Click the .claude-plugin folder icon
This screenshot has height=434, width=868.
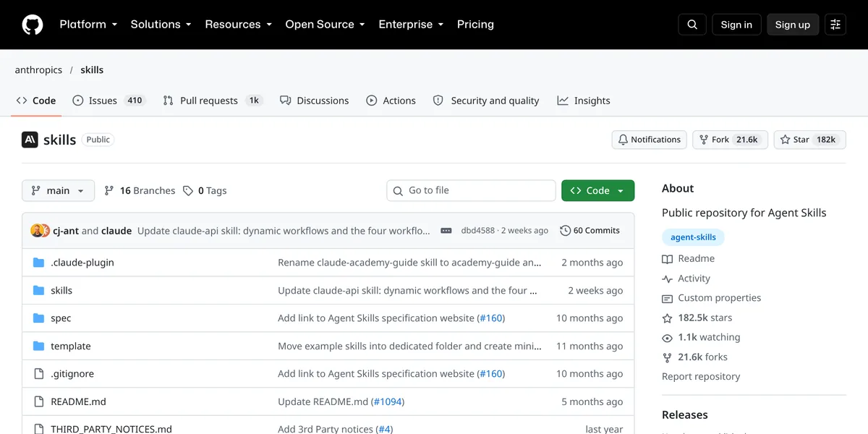(x=39, y=263)
